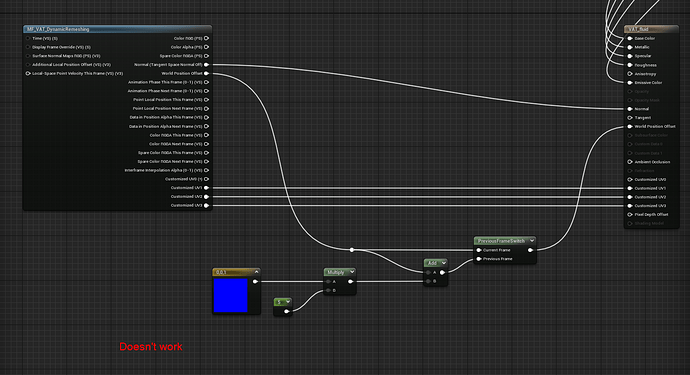Expand the PreviousFrameSwitch node chevron
This screenshot has height=375, width=690.
[x=532, y=241]
